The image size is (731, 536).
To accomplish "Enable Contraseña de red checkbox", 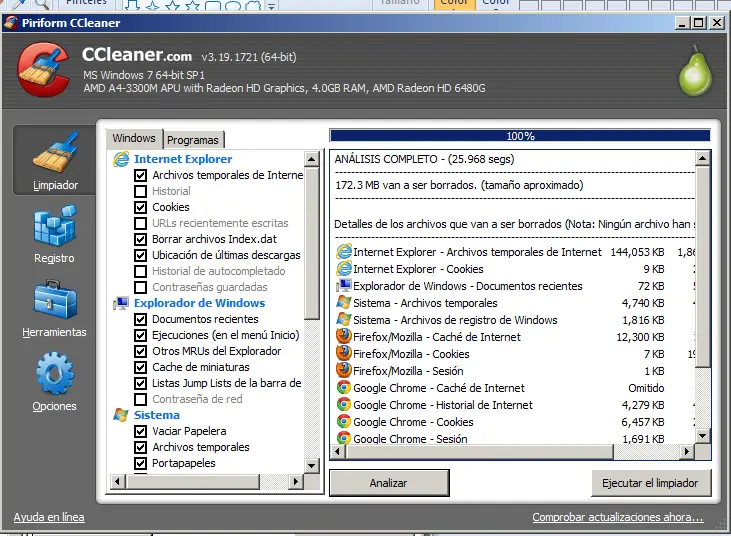I will point(140,399).
